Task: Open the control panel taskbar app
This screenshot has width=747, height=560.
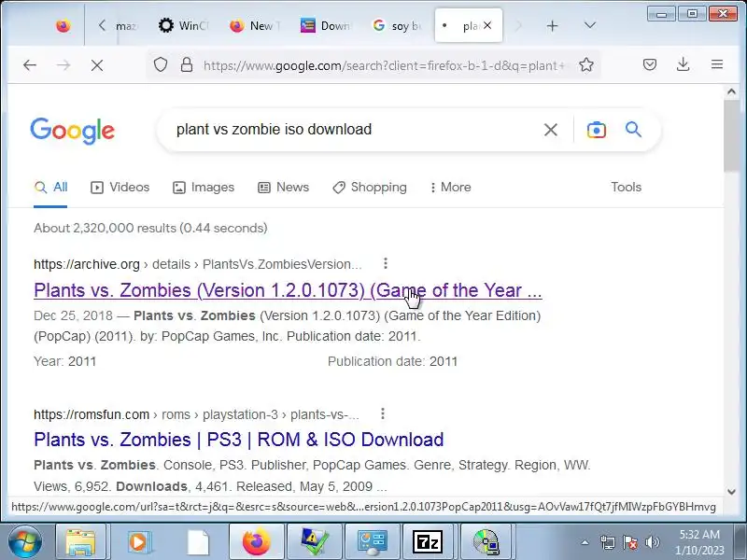Action: pyautogui.click(x=372, y=542)
